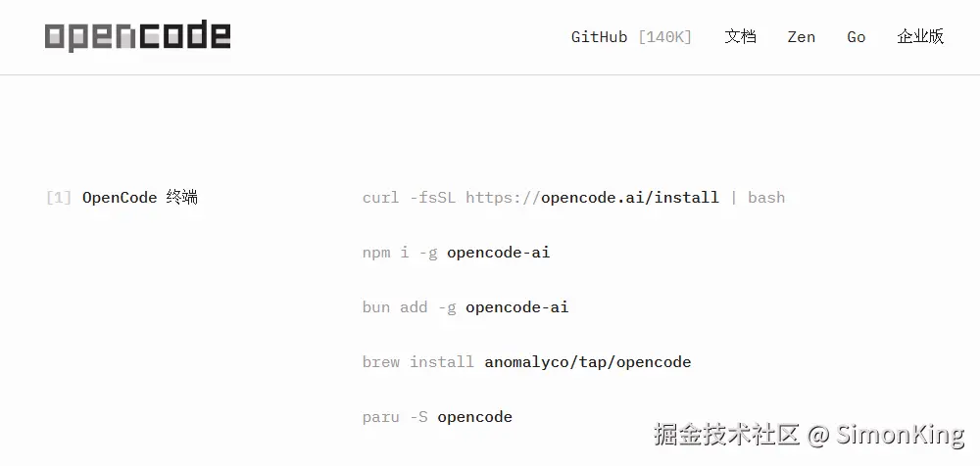This screenshot has height=466, width=980.
Task: Open the 文档 docs menu item
Action: click(x=741, y=37)
